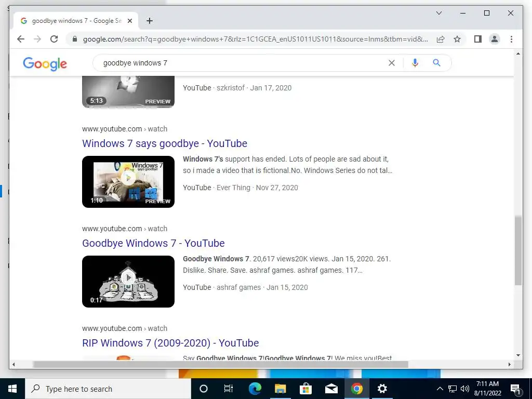Open the volume speaker icon in system tray
The width and height of the screenshot is (532, 399).
pos(465,389)
